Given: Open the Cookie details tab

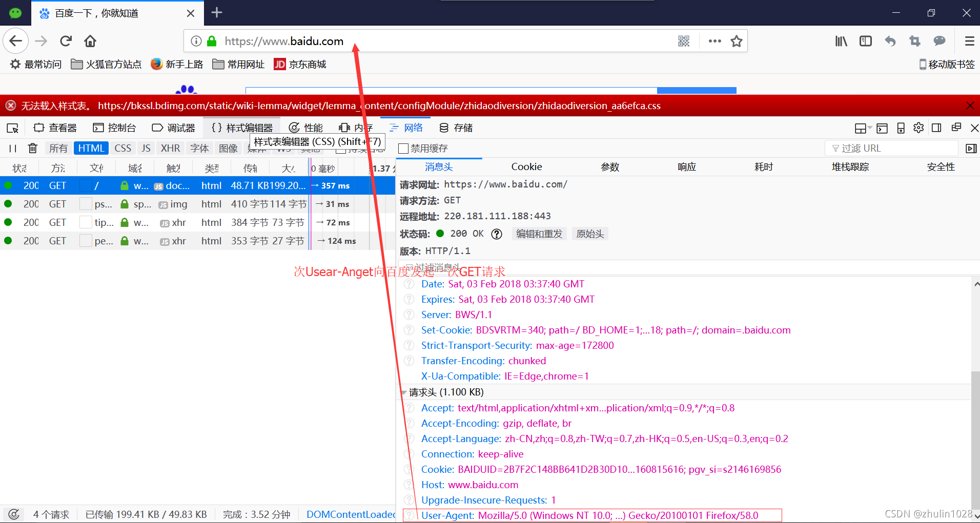Looking at the screenshot, I should tap(526, 167).
